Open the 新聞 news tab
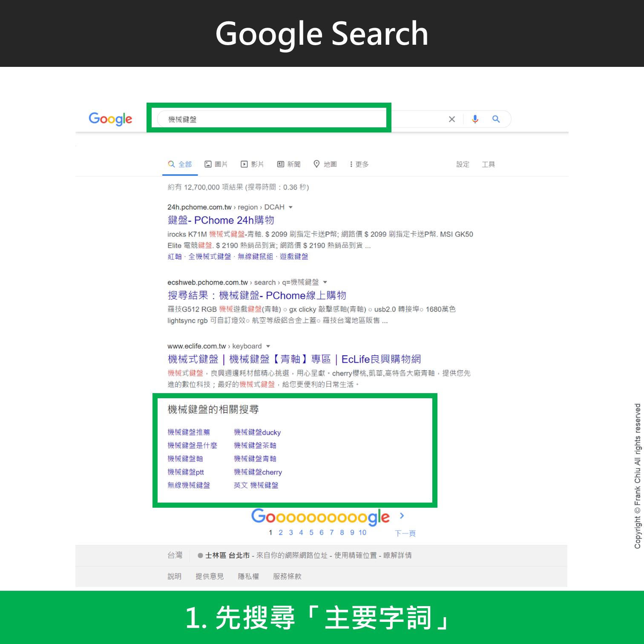This screenshot has width=644, height=644. coord(289,164)
